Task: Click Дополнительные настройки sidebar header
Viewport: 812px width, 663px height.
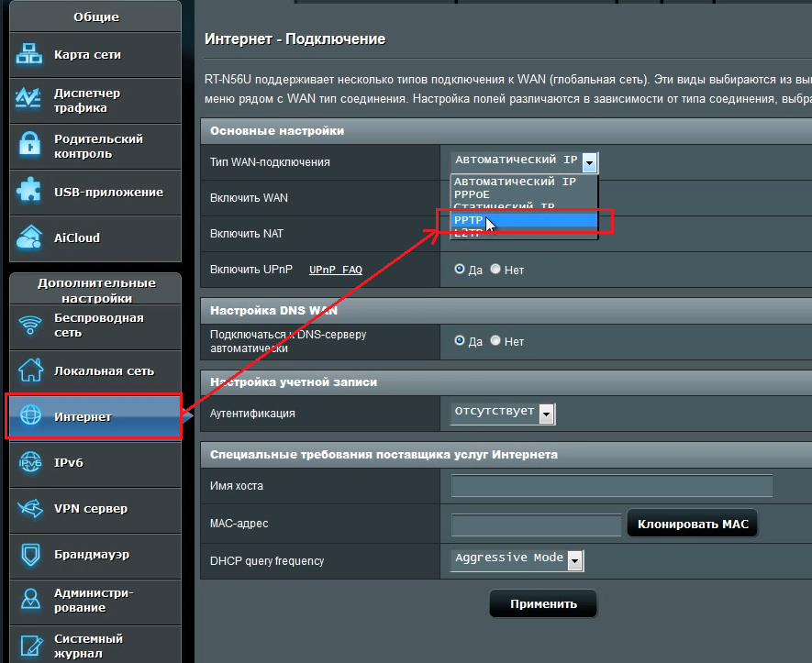Action: 96,290
